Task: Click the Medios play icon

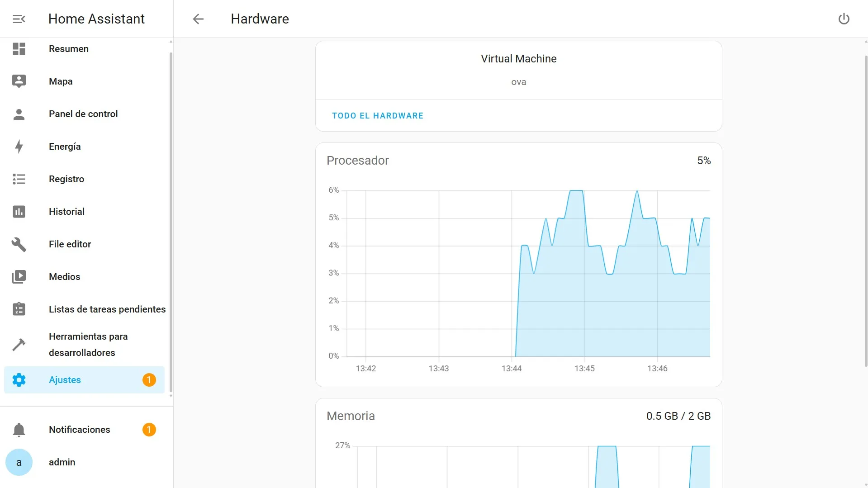Action: [19, 277]
